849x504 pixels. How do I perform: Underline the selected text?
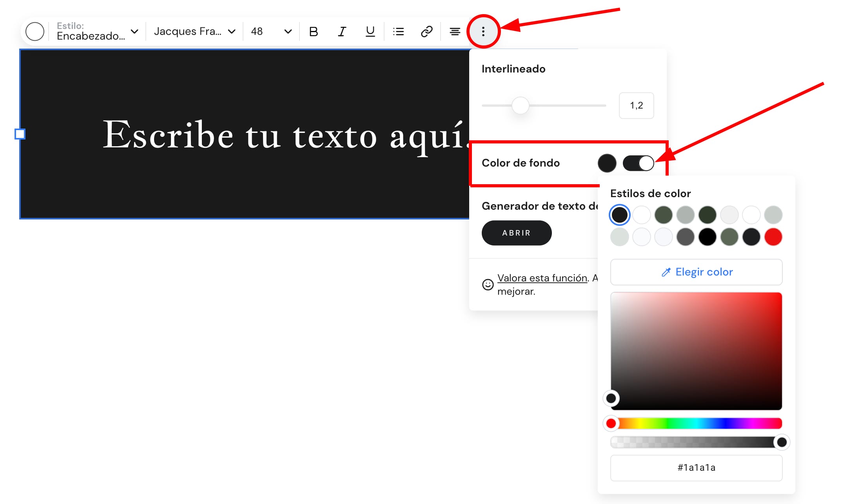click(370, 31)
